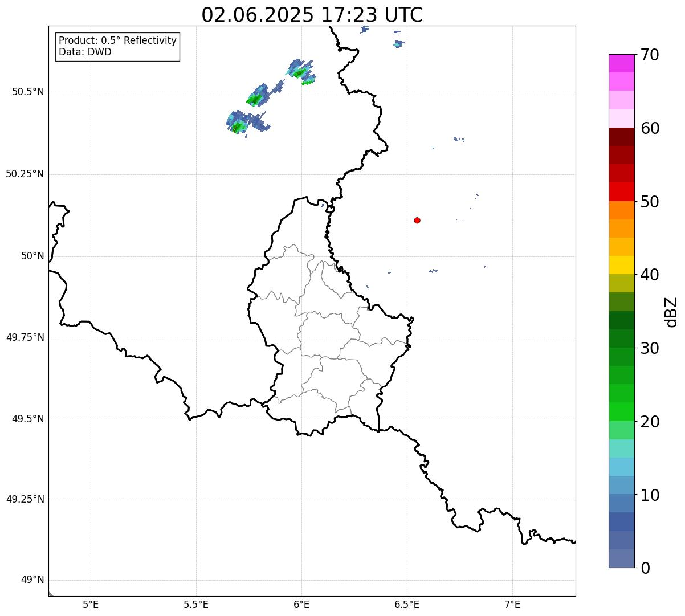Click the 50°N latitude label
The height and width of the screenshot is (616, 685).
coord(32,256)
